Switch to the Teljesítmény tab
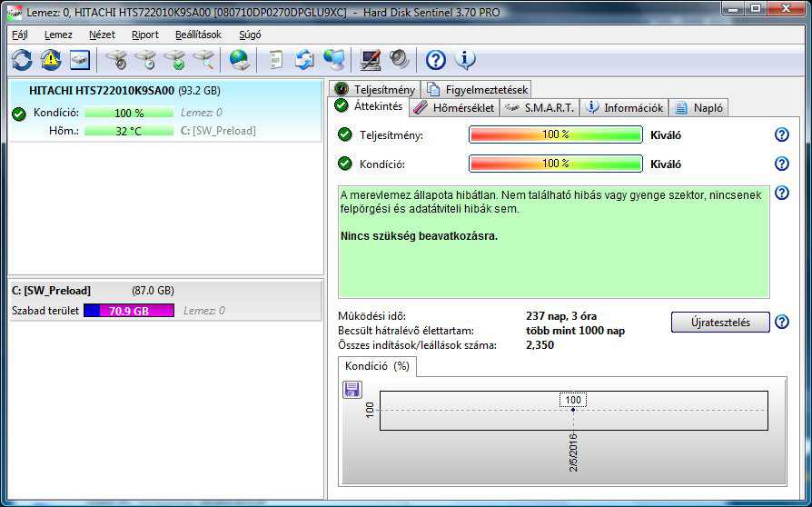 [375, 89]
